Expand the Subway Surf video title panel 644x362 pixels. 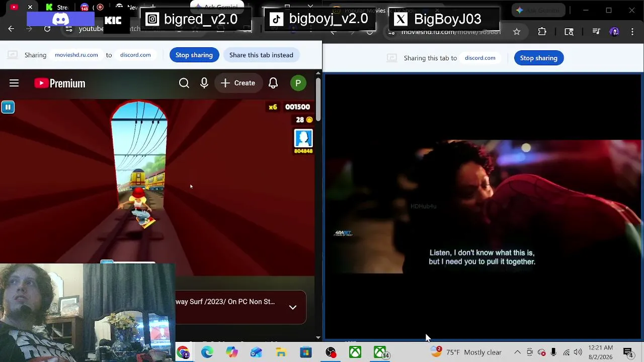point(293,307)
